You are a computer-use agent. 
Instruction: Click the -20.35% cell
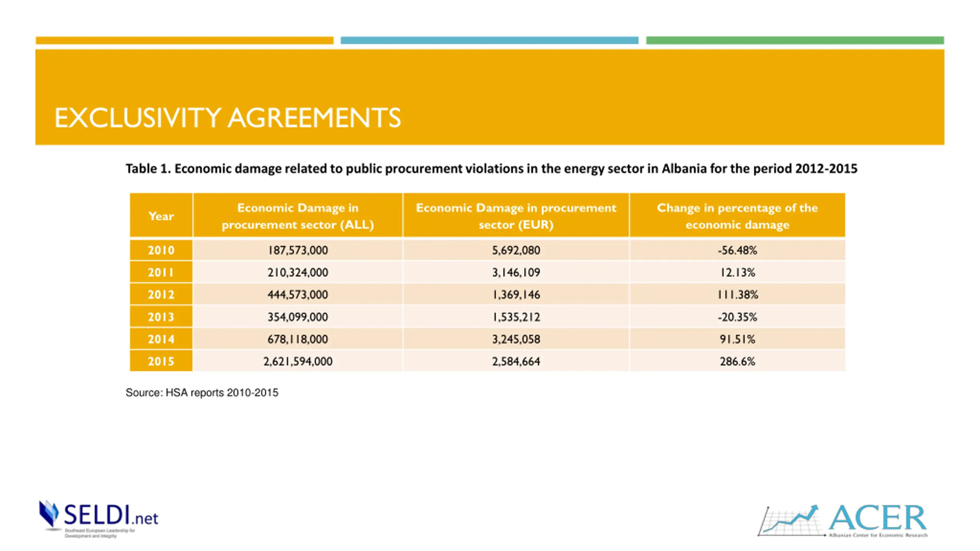(737, 317)
